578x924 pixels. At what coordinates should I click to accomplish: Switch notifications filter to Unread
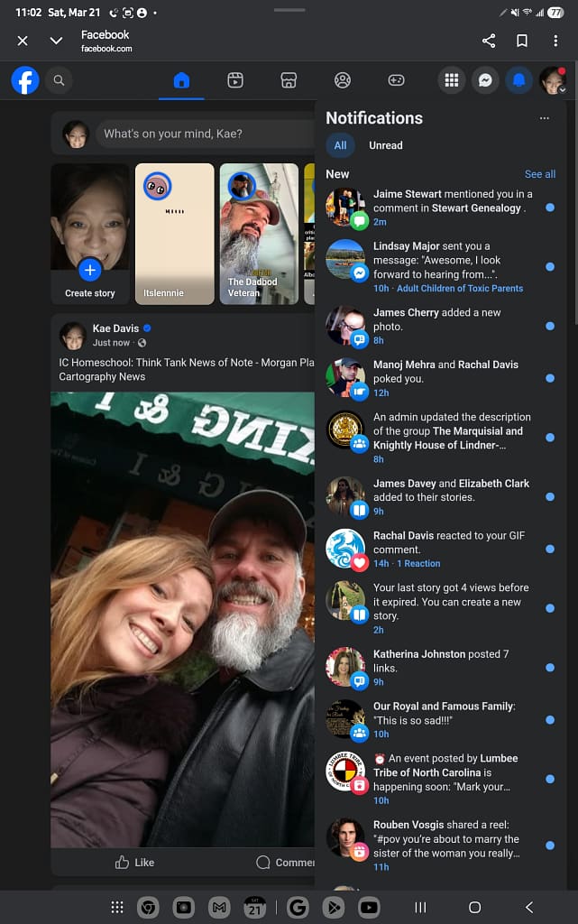(386, 145)
